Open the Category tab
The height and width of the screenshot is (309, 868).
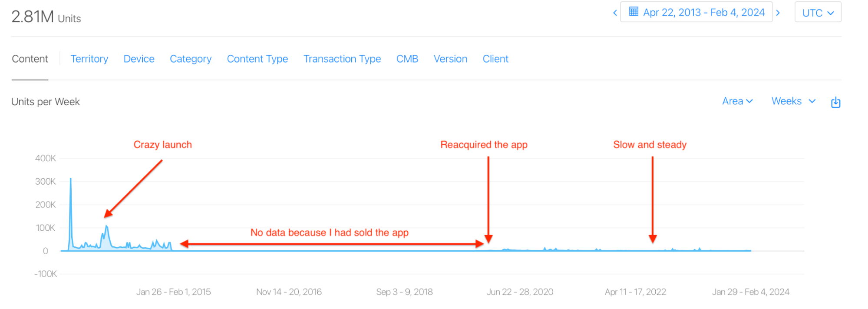coord(191,59)
